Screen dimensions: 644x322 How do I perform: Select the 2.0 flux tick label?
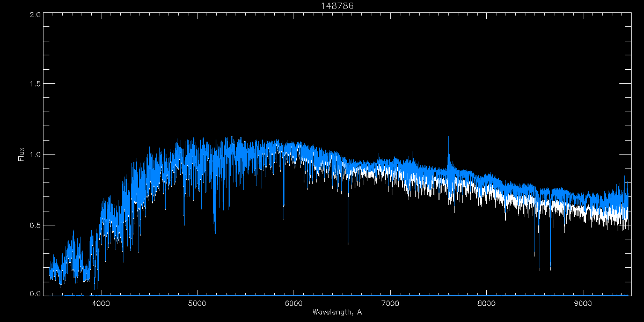[34, 14]
